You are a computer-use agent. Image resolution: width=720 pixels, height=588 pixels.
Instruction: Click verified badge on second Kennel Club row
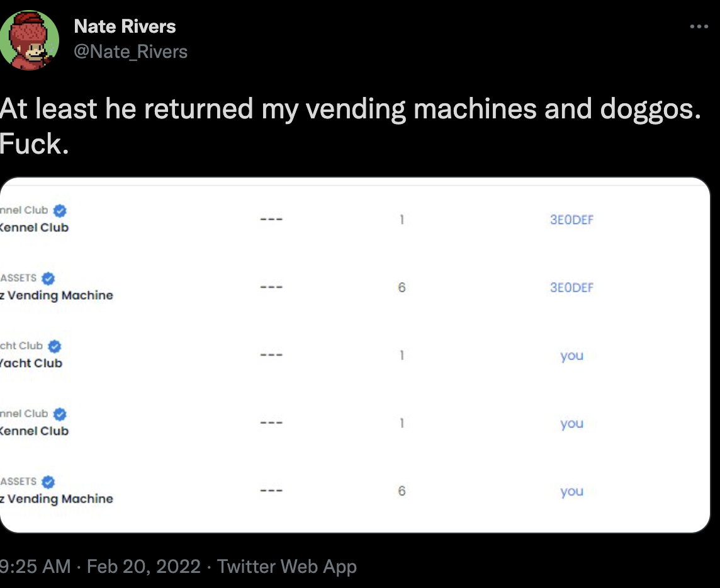tap(60, 414)
